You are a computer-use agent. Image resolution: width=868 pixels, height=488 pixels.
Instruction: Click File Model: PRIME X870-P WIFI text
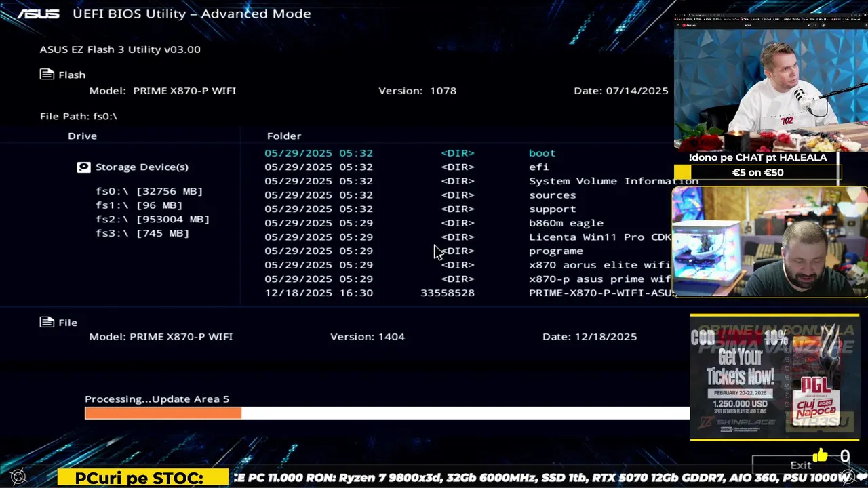[161, 337]
